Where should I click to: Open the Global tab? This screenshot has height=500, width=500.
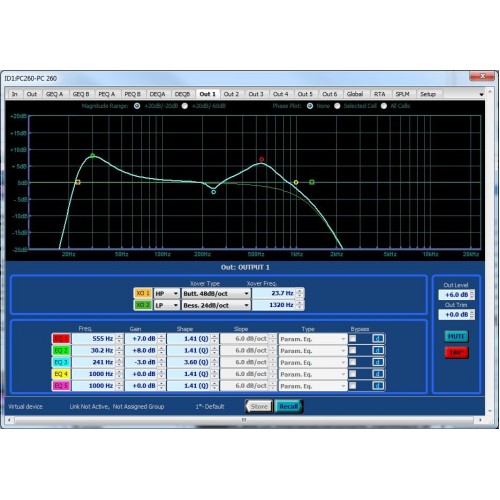(x=355, y=94)
